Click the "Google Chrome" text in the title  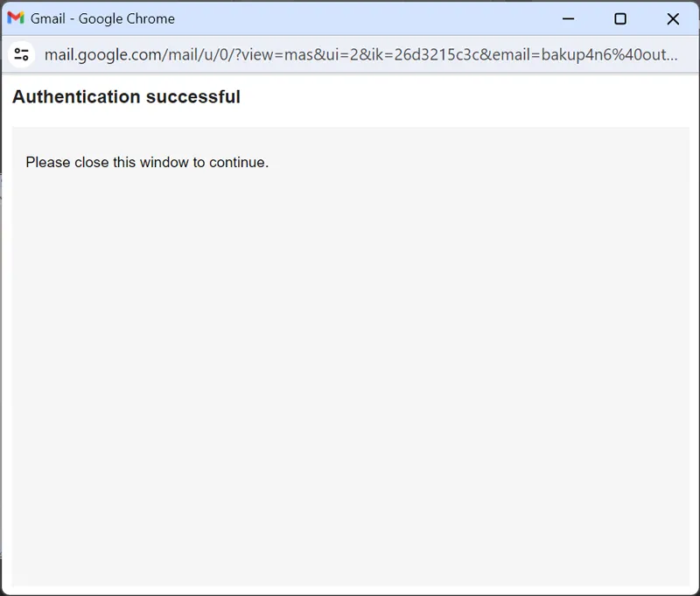(127, 18)
